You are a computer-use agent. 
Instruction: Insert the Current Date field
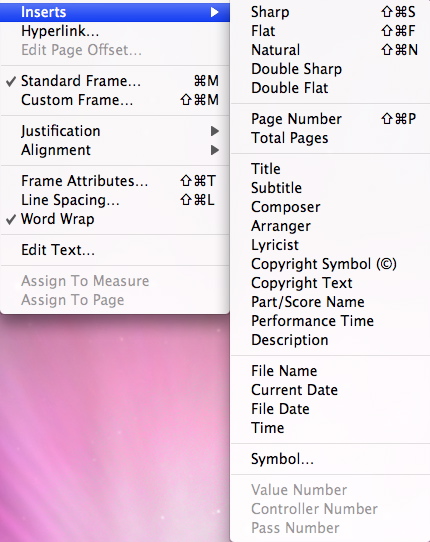[330, 390]
